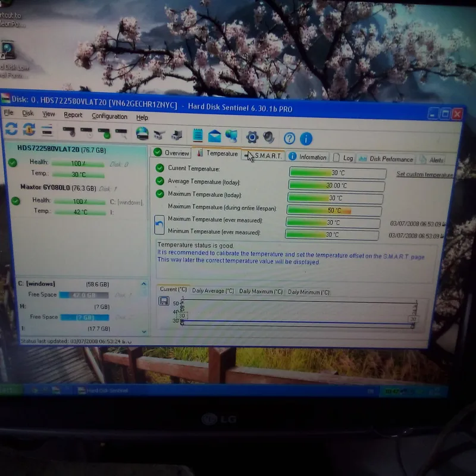Click the Current Temperature 30 °C bar
476x476 pixels.
coord(337,173)
